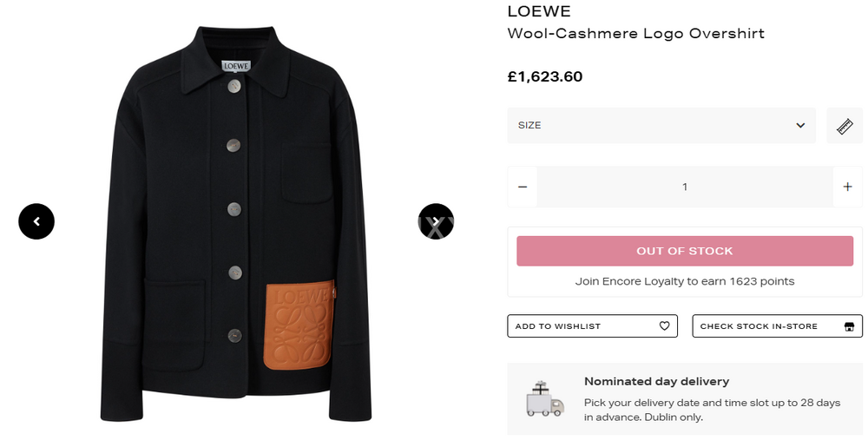Decrease quantity with the minus button
The width and height of the screenshot is (868, 440).
point(523,187)
